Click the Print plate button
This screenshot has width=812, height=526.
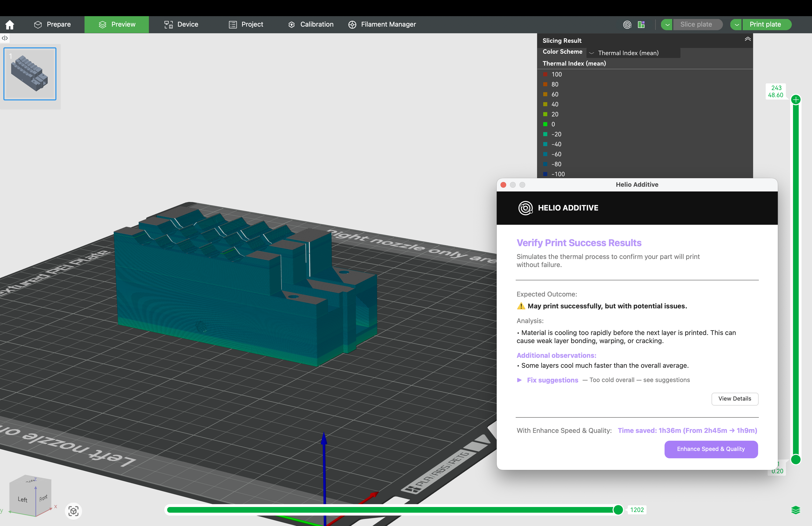pyautogui.click(x=767, y=24)
